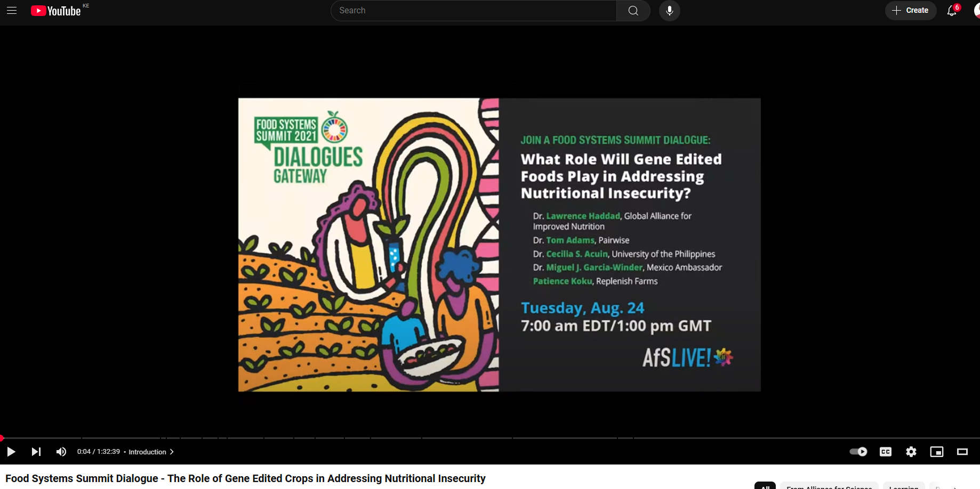Click the video title text
980x489 pixels.
(245, 478)
